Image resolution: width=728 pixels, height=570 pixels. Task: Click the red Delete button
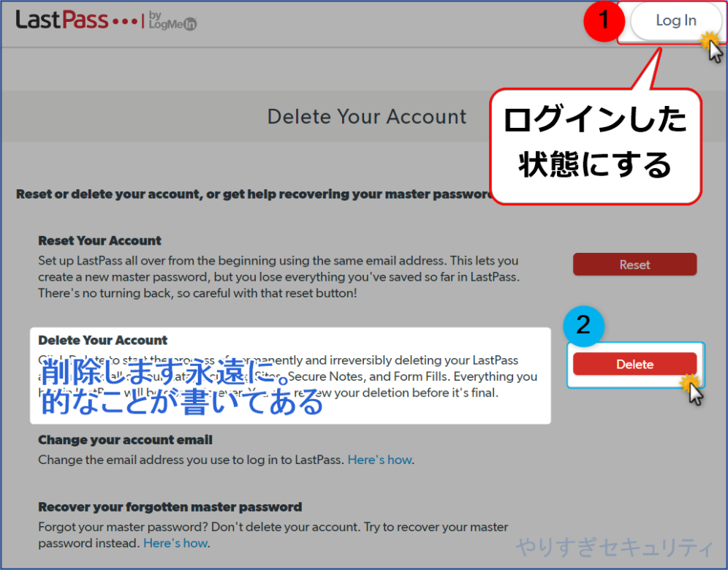pos(634,364)
